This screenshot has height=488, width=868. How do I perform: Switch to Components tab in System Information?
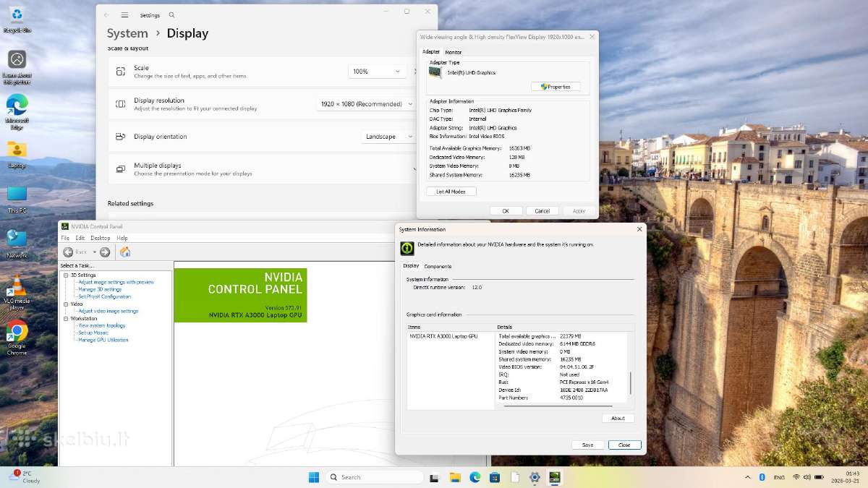pyautogui.click(x=438, y=266)
